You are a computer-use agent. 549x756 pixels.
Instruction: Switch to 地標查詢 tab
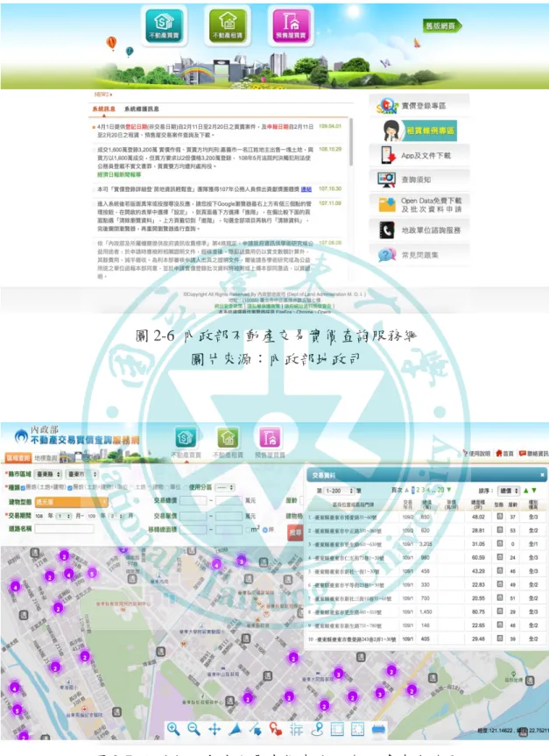point(46,457)
